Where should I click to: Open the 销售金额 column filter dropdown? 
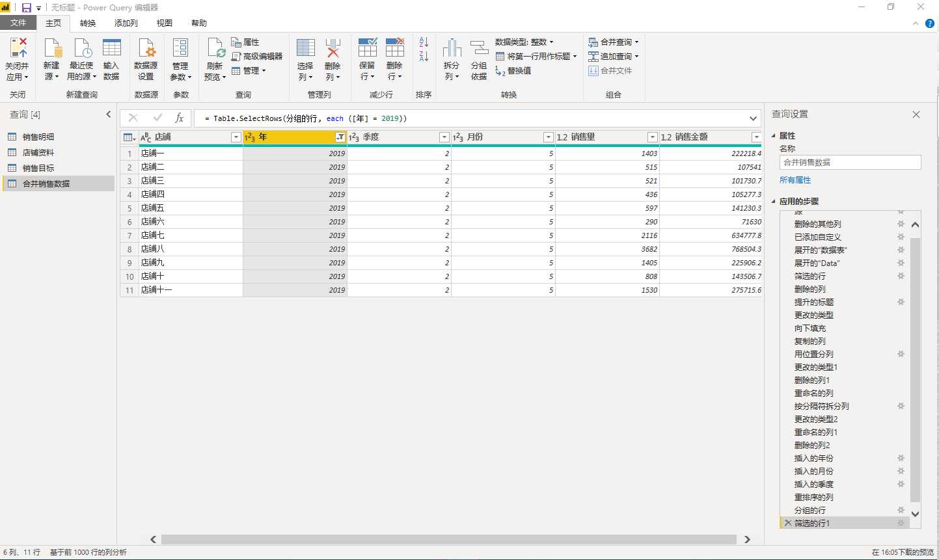(x=756, y=137)
